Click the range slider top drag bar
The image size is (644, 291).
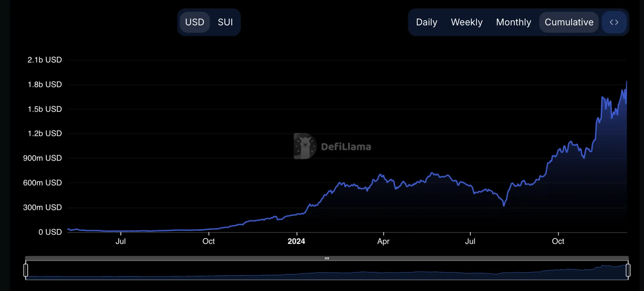[x=327, y=258]
